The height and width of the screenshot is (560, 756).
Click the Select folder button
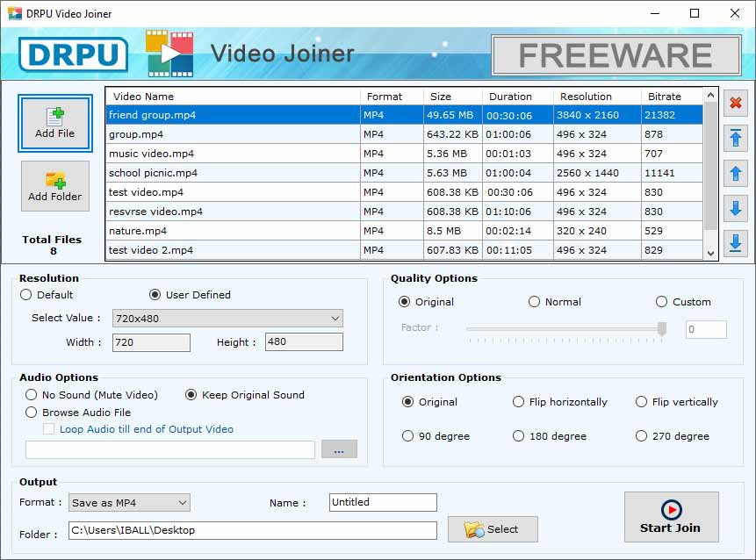click(493, 529)
